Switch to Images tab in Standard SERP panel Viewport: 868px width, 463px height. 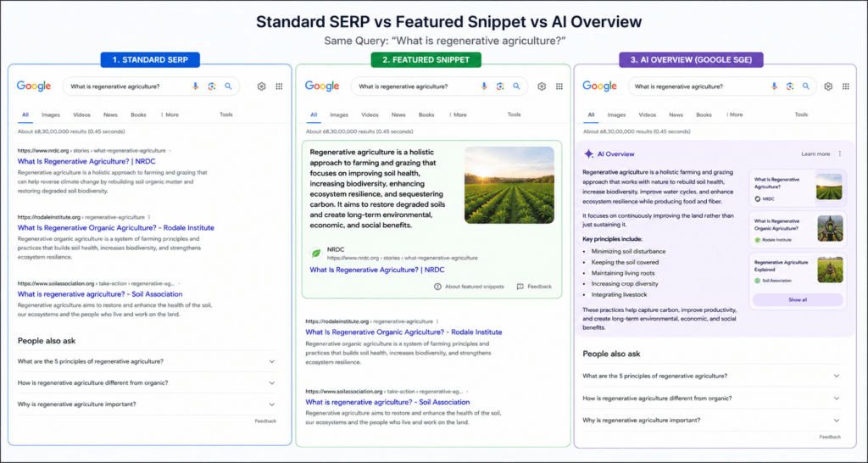(50, 114)
